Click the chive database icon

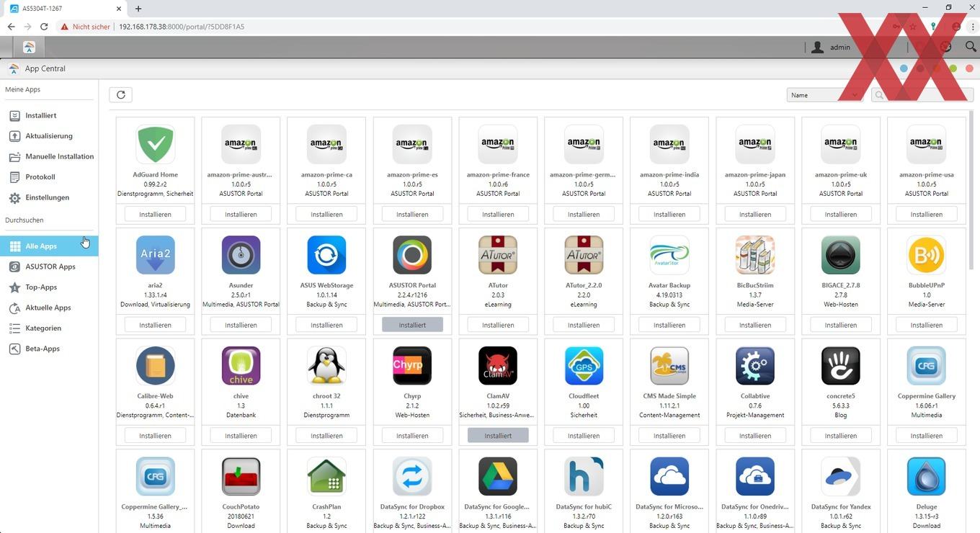[241, 366]
